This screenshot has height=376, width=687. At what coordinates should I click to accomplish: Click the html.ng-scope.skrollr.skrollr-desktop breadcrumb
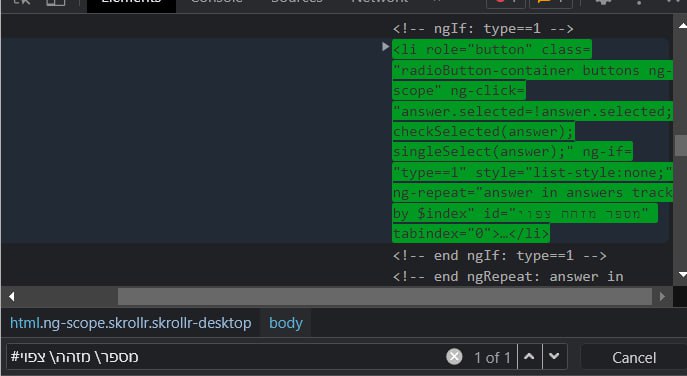click(x=131, y=323)
